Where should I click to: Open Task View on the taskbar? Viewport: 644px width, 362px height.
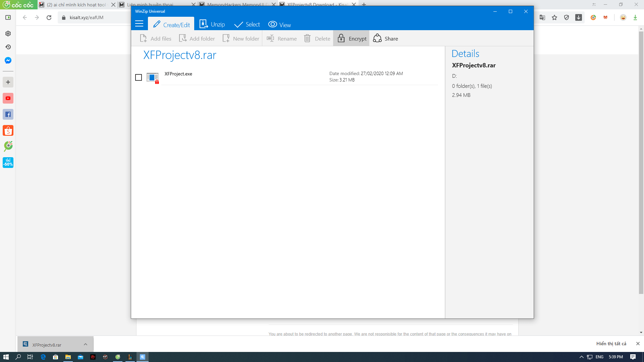click(30, 357)
